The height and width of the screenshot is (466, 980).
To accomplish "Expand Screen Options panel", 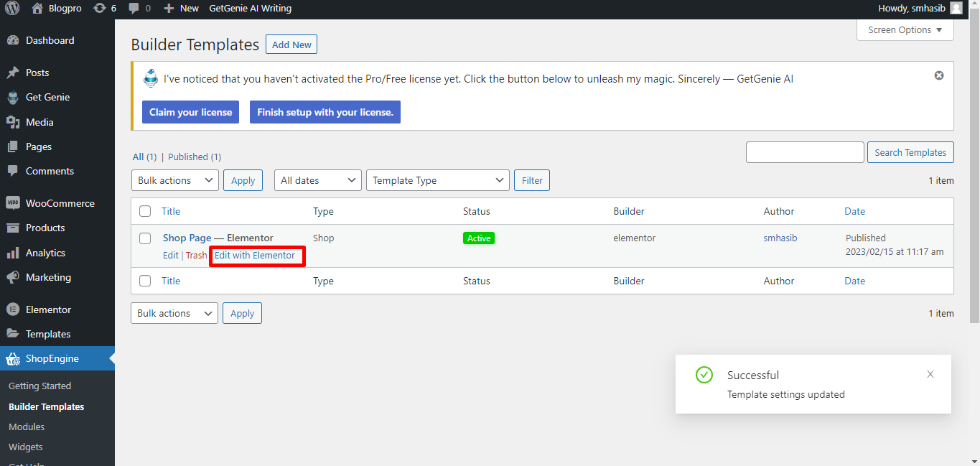I will pos(905,30).
